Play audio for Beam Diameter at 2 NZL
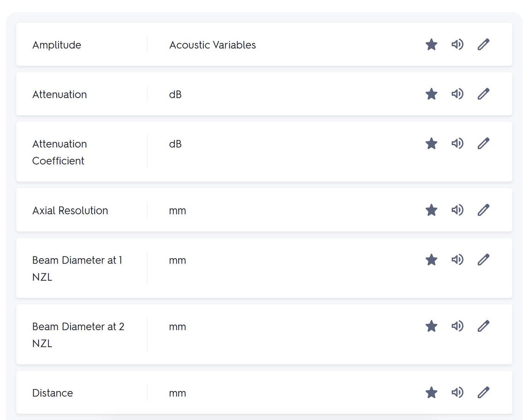526x420 pixels. coord(457,326)
